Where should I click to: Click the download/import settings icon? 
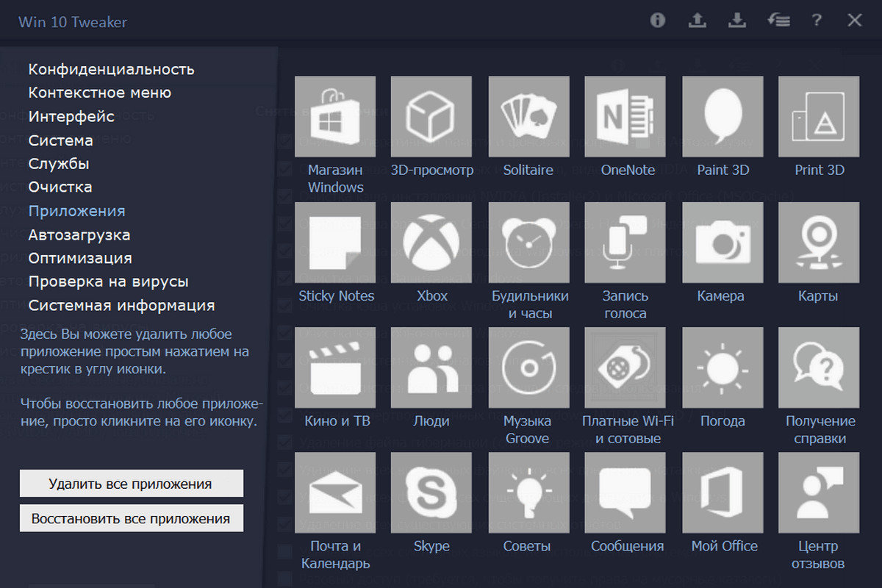point(736,21)
